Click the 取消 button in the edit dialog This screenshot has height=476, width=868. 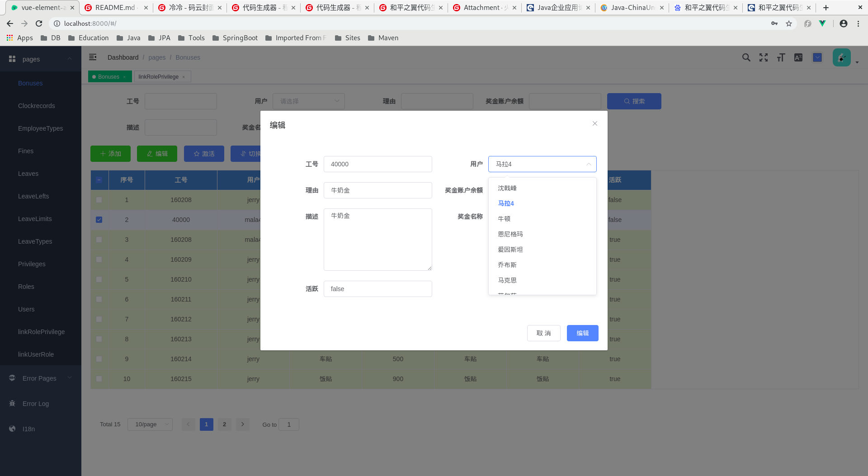(x=543, y=333)
